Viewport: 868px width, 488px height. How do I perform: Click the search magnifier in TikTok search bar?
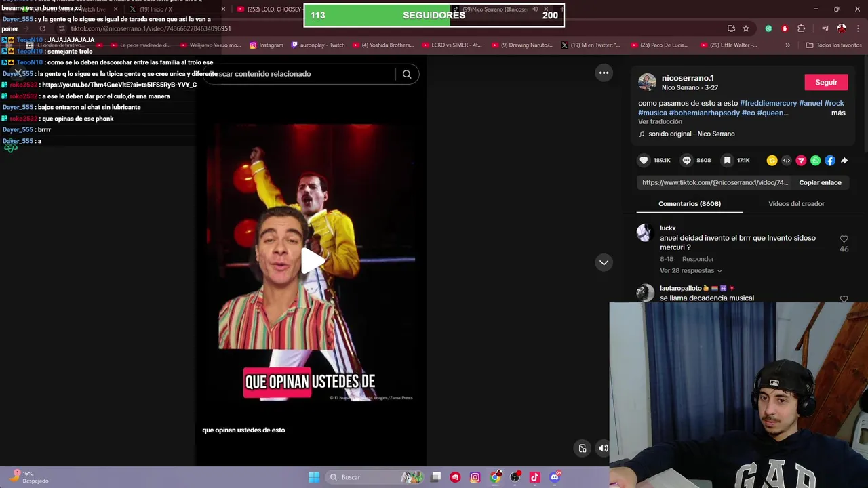407,74
